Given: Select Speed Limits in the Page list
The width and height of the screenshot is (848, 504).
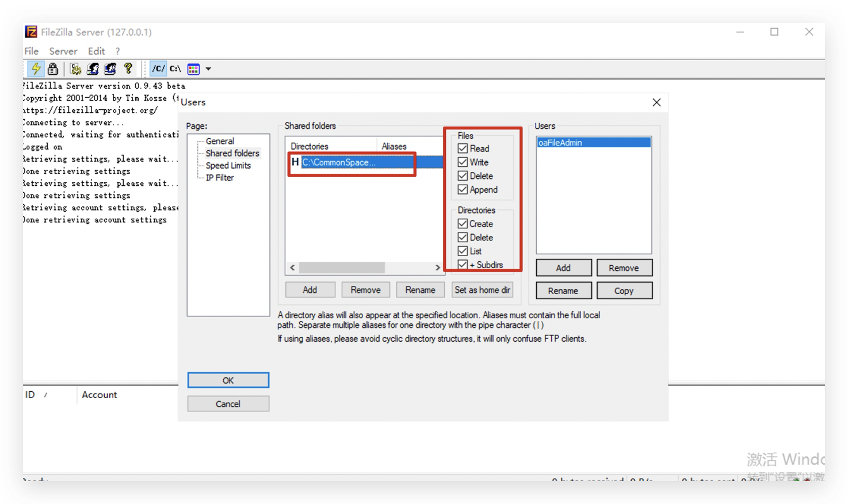Looking at the screenshot, I should click(228, 165).
